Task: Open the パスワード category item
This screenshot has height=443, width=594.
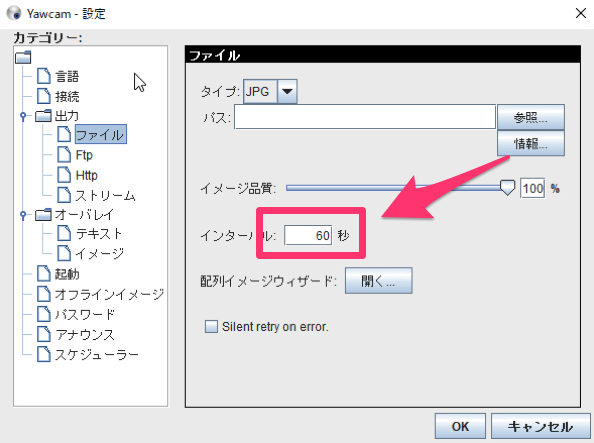Action: coord(85,314)
